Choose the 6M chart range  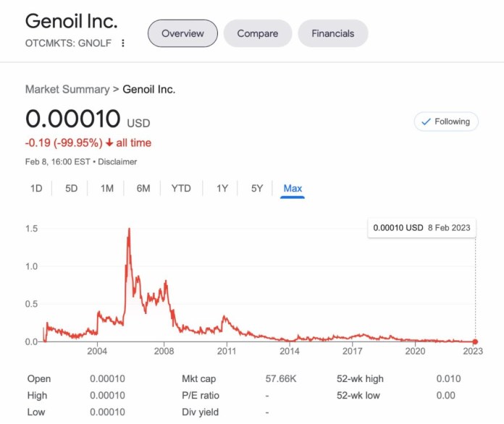pos(143,188)
